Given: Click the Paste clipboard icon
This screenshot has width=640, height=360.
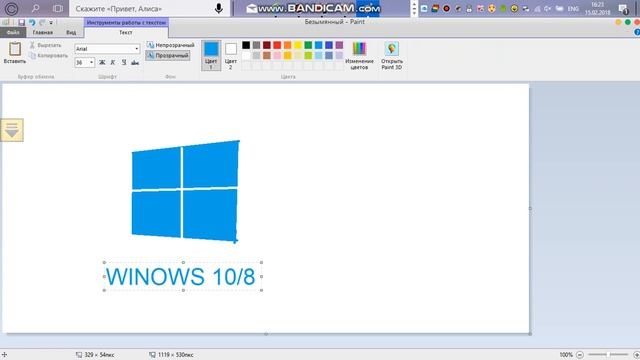Looking at the screenshot, I should click(x=15, y=49).
